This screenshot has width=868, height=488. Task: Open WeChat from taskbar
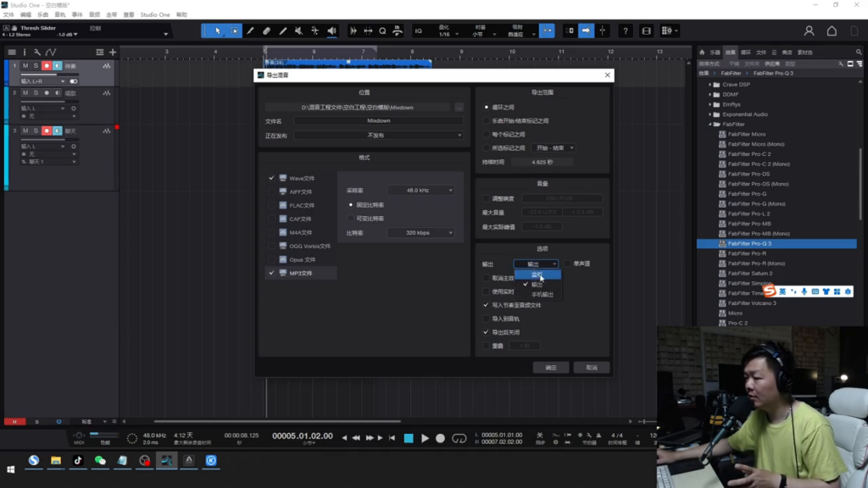coord(100,460)
